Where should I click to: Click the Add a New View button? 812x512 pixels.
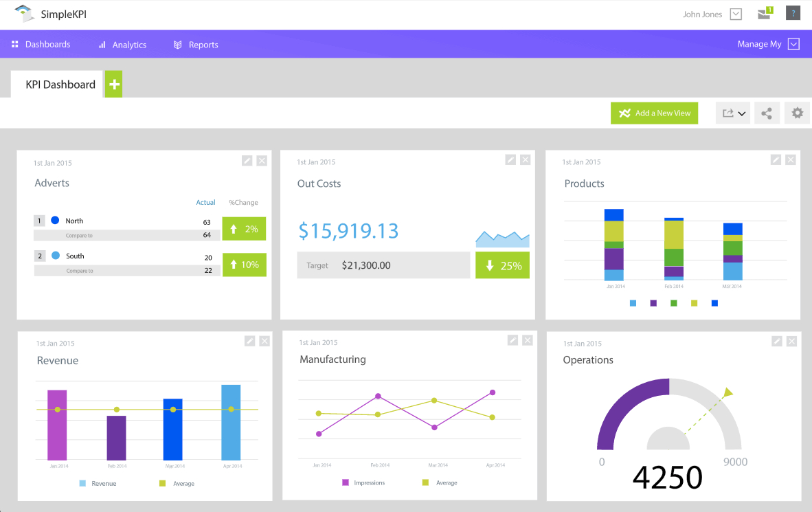[x=654, y=112]
